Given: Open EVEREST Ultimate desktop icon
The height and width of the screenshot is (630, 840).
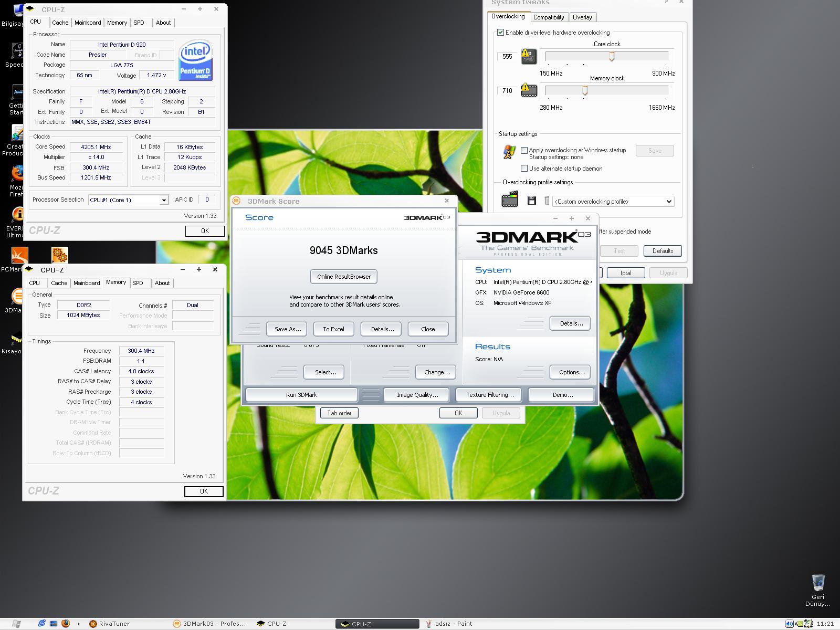Looking at the screenshot, I should [17, 214].
